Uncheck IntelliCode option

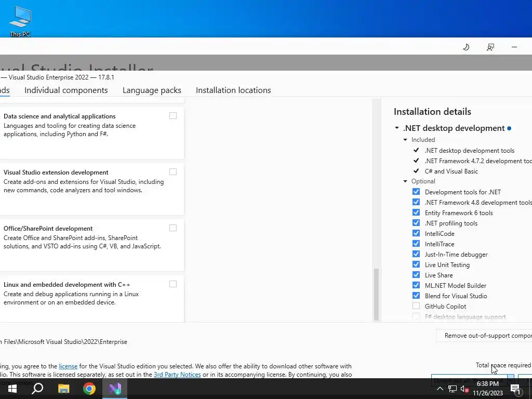416,233
